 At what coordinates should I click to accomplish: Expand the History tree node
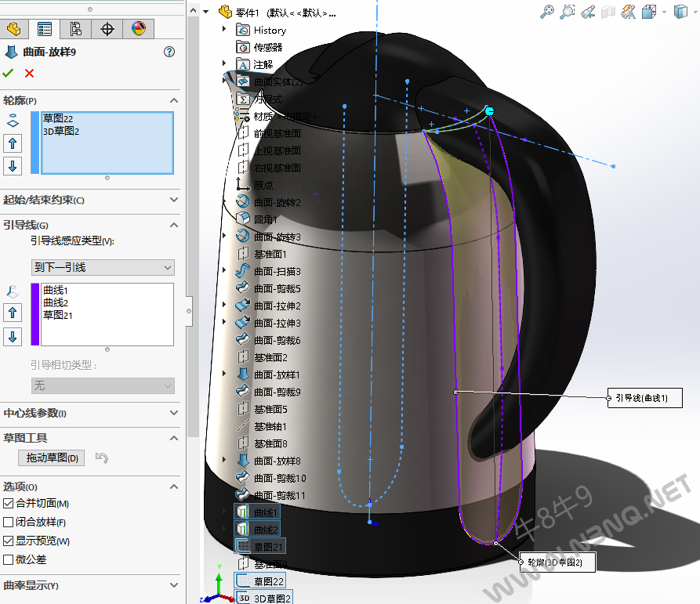tap(224, 30)
